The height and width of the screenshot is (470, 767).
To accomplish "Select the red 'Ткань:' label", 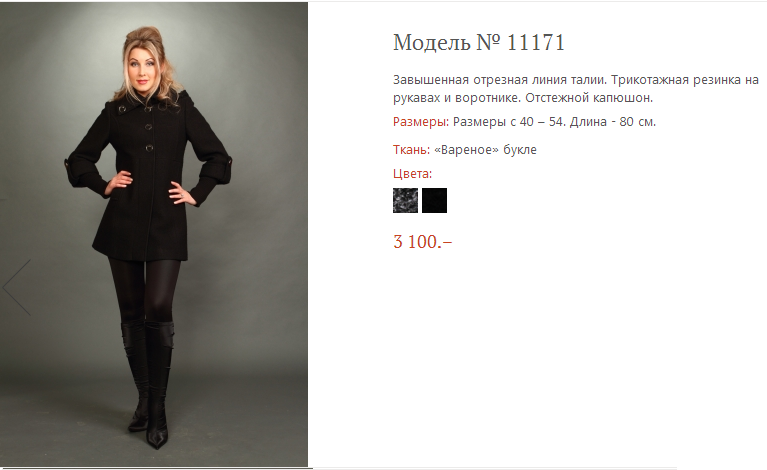I will (411, 150).
